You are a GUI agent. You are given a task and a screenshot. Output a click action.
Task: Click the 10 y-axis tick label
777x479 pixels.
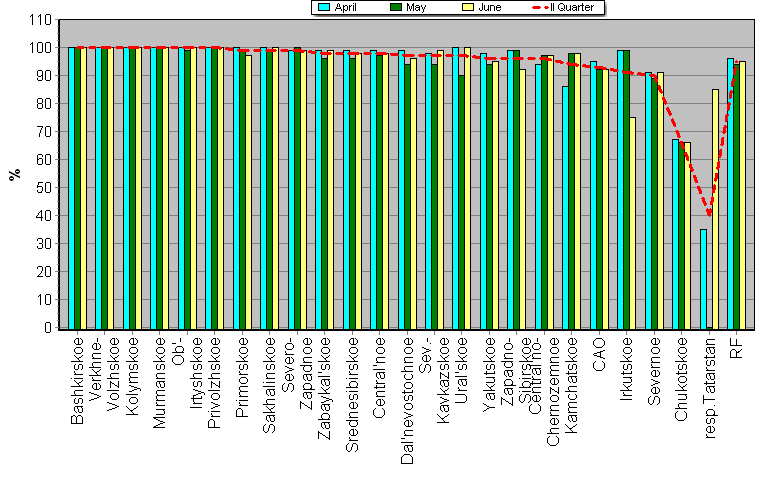pos(44,300)
